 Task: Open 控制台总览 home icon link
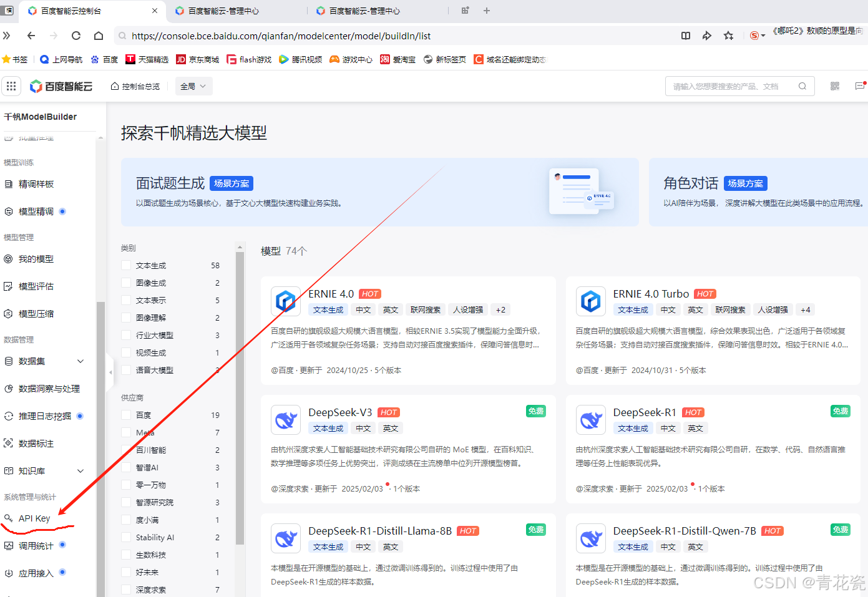[x=135, y=86]
